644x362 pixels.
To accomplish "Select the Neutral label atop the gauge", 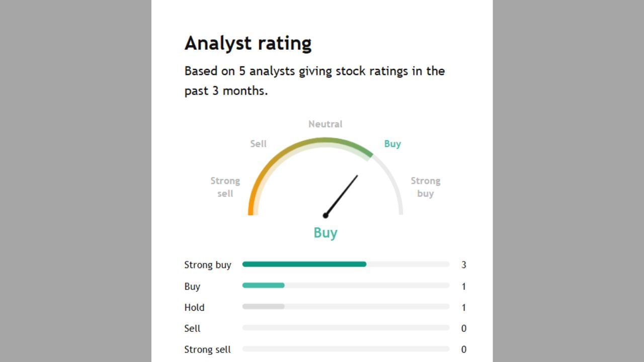I will [x=325, y=124].
